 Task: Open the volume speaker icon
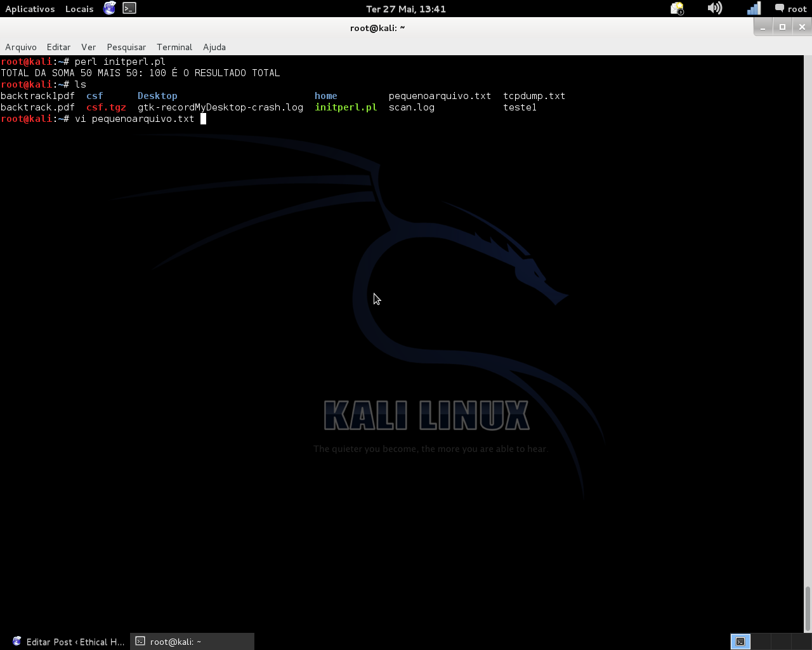[715, 8]
